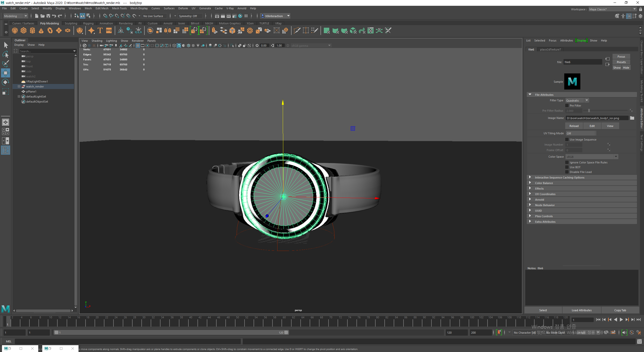Create a polygon sphere from the shelf
This screenshot has width=644, height=352.
pos(15,31)
